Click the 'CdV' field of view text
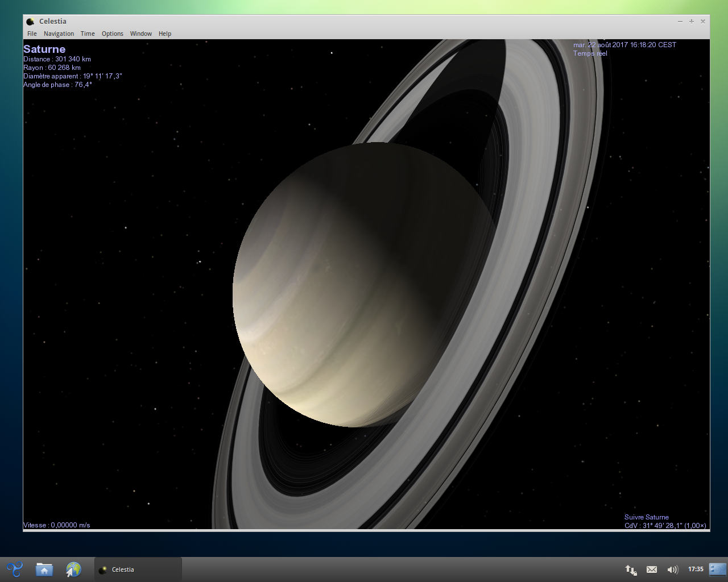This screenshot has width=728, height=582. tap(665, 526)
